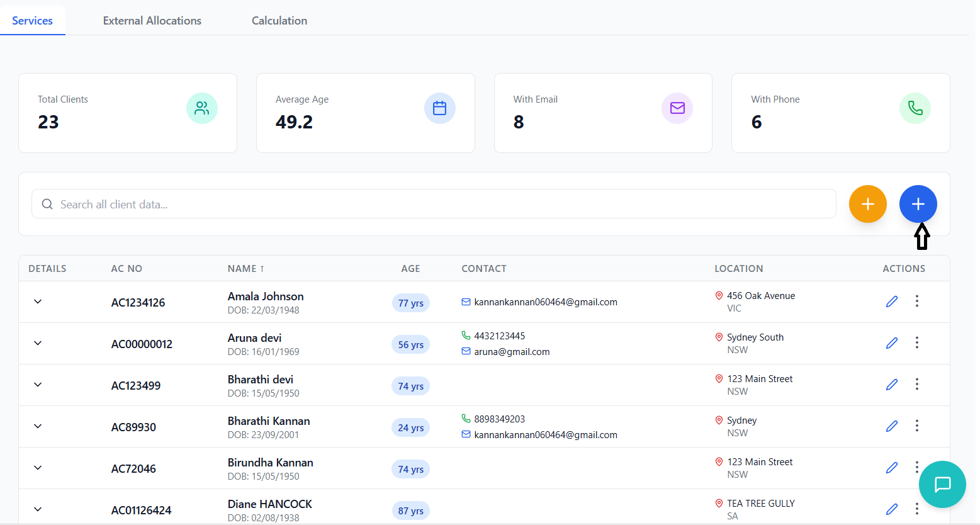
Task: Open the chat widget bubble
Action: tap(942, 484)
